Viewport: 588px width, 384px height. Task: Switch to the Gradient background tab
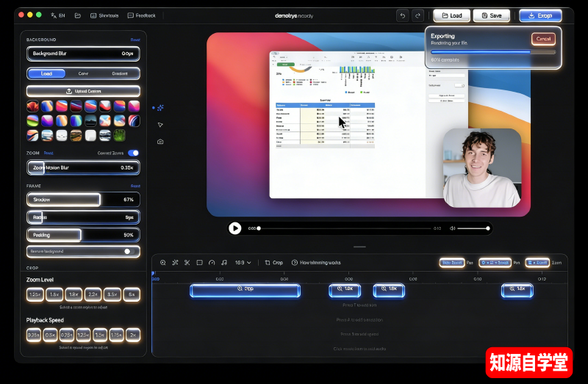[120, 73]
